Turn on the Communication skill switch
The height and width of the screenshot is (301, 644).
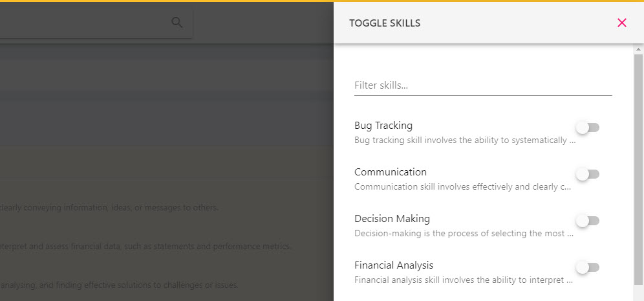pos(588,174)
